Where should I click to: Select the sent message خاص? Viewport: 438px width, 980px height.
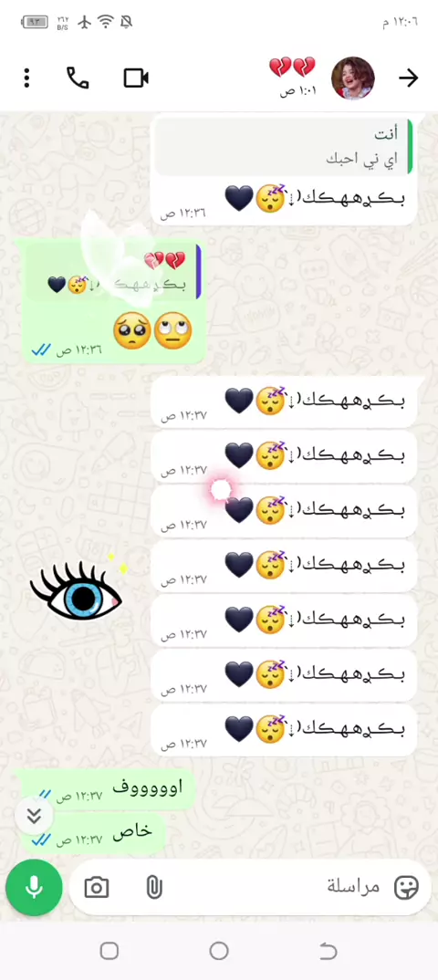coord(94,834)
